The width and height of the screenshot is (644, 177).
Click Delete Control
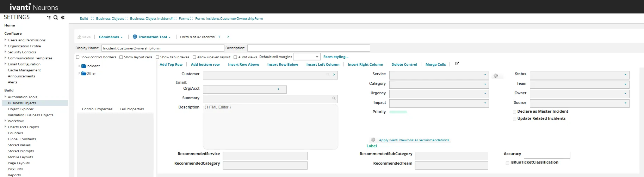(404, 65)
